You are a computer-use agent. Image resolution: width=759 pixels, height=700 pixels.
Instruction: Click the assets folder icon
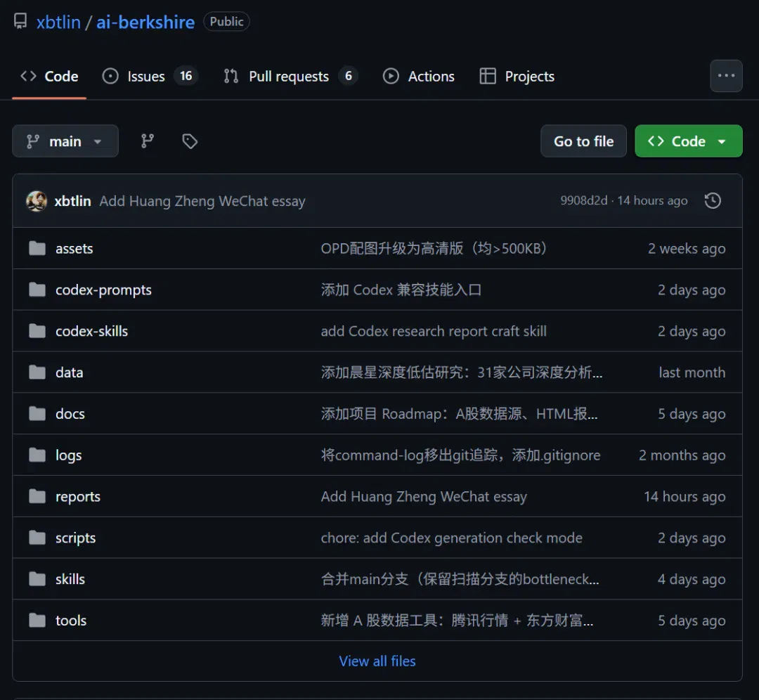point(37,248)
